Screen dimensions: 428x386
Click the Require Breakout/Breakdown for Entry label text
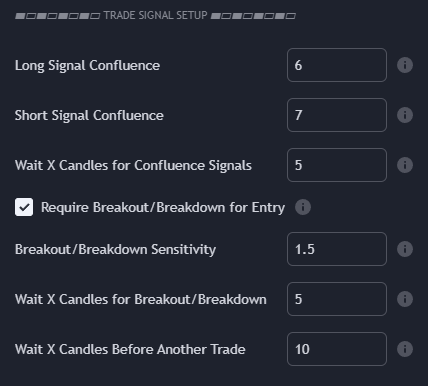point(163,207)
